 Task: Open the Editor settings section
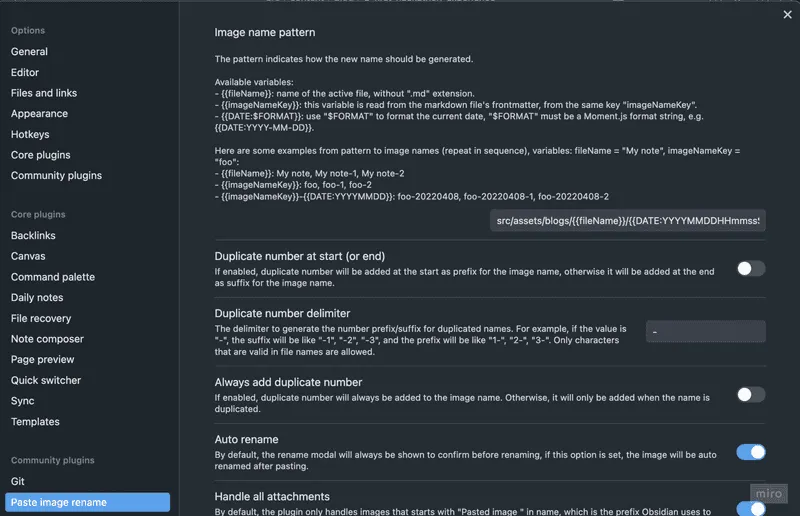coord(24,72)
